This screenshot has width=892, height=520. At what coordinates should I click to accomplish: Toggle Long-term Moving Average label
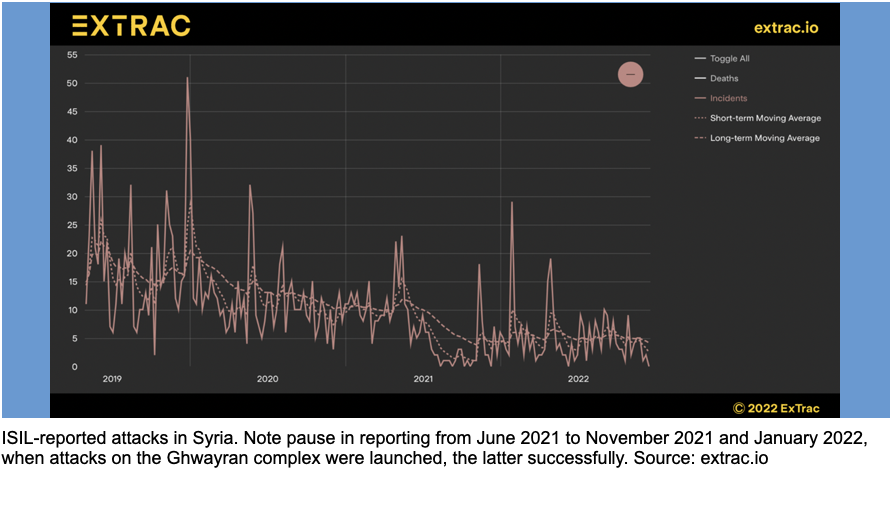click(x=764, y=138)
